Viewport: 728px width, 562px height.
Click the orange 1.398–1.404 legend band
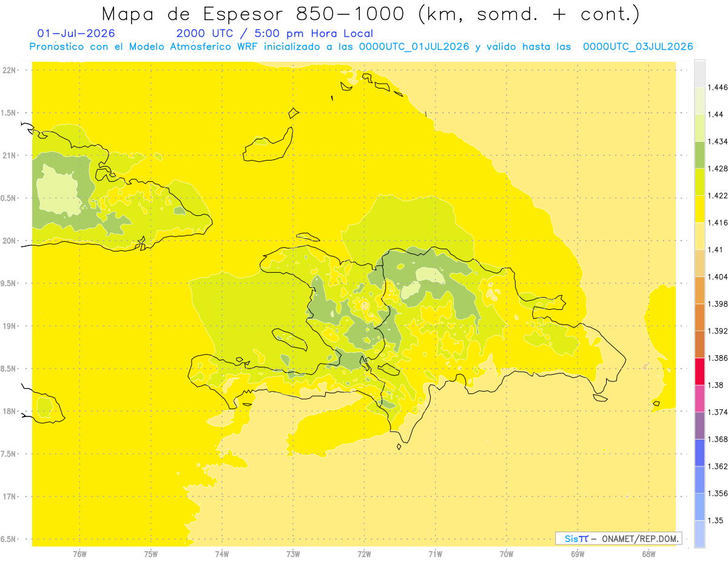point(699,290)
